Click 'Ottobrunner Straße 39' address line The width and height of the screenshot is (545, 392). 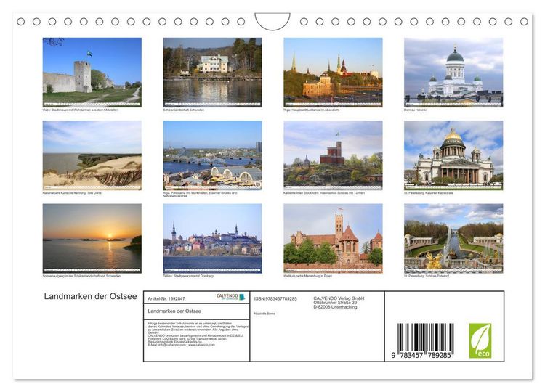(335, 303)
